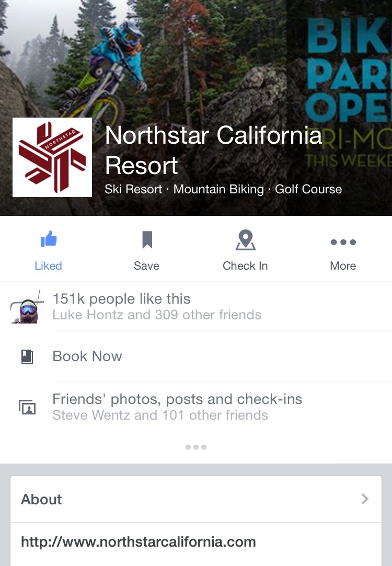Tap the Book Now book icon
This screenshot has width=392, height=566.
coord(27,356)
